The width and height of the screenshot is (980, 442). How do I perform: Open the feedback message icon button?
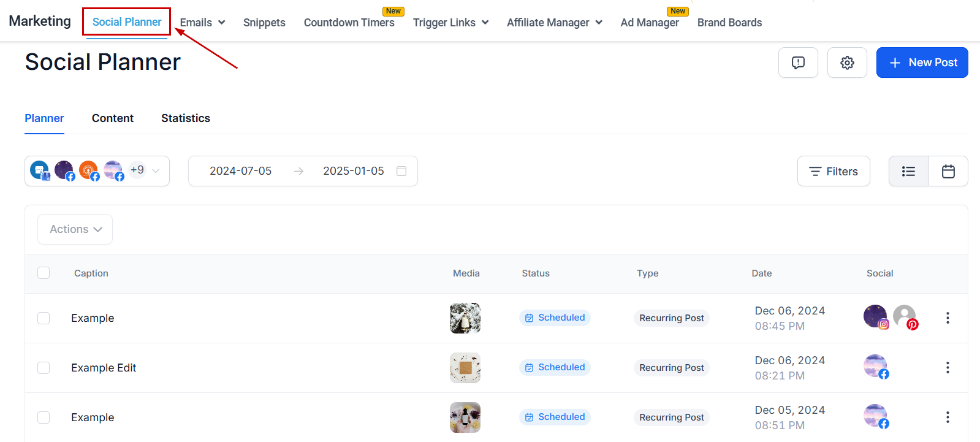pos(798,63)
